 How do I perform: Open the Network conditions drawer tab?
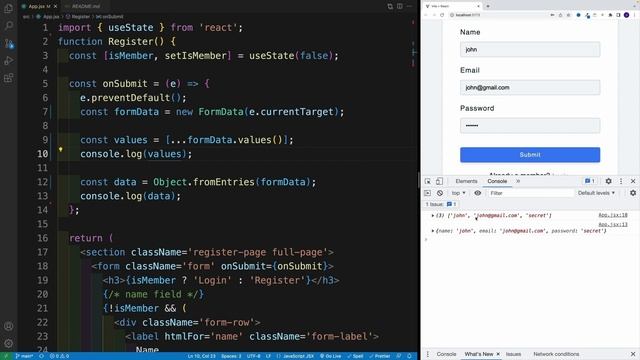(x=556, y=354)
